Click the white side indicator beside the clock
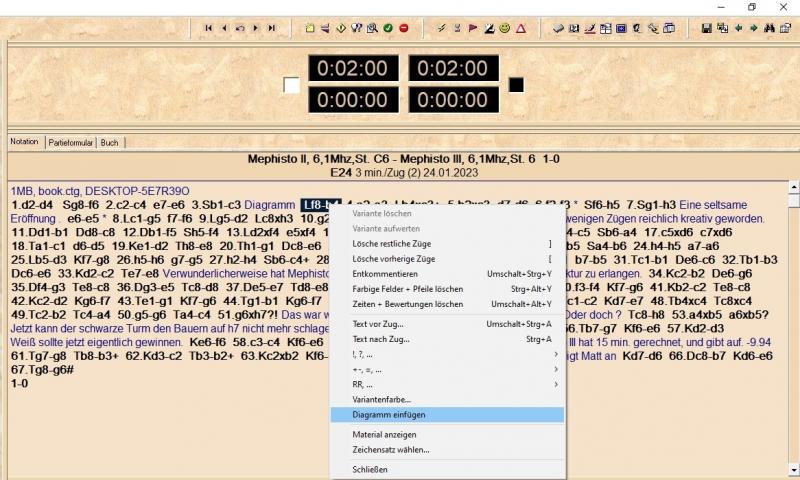 [x=292, y=86]
